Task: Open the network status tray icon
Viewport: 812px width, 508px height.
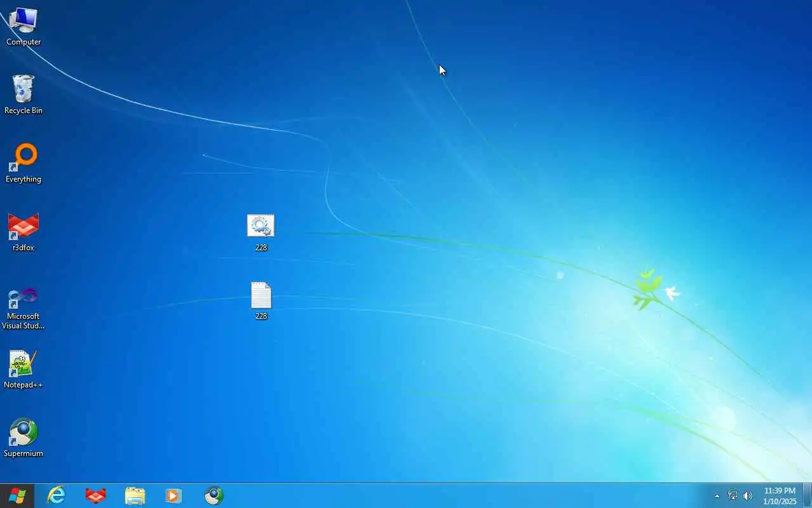Action: [733, 496]
